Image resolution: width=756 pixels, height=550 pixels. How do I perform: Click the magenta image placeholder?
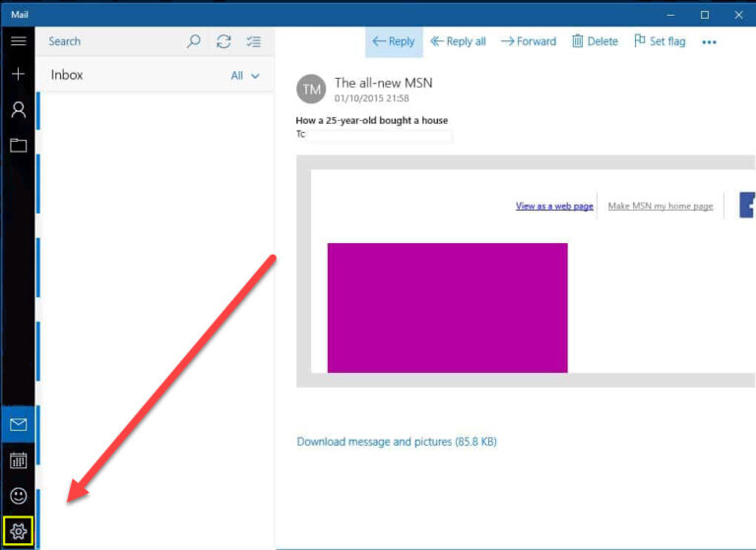[448, 308]
